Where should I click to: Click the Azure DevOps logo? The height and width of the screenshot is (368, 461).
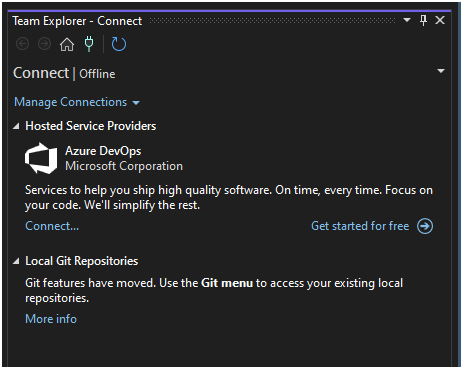[41, 158]
